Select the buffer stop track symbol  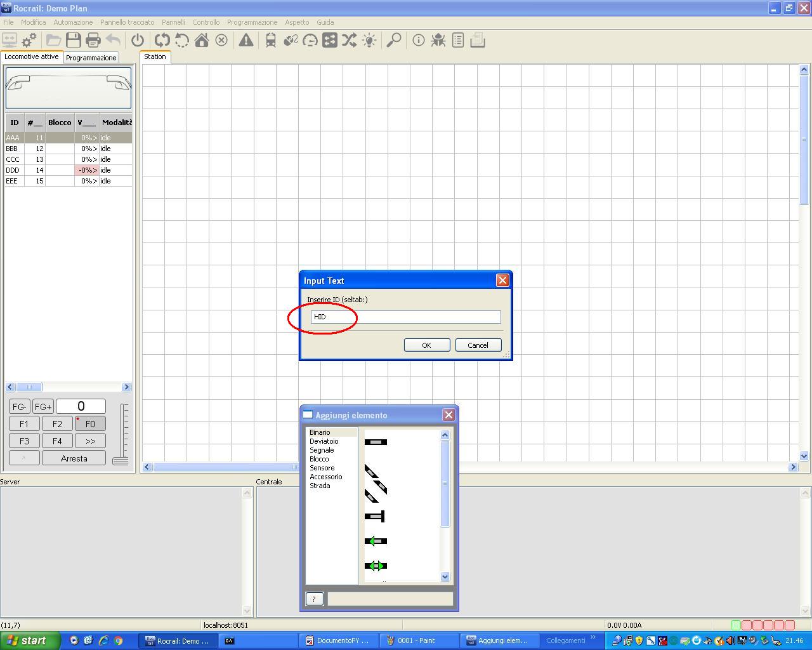tap(375, 516)
